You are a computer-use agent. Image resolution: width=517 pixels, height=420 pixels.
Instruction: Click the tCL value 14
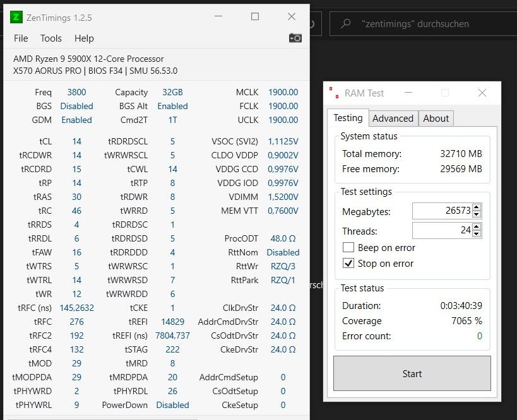(x=76, y=141)
